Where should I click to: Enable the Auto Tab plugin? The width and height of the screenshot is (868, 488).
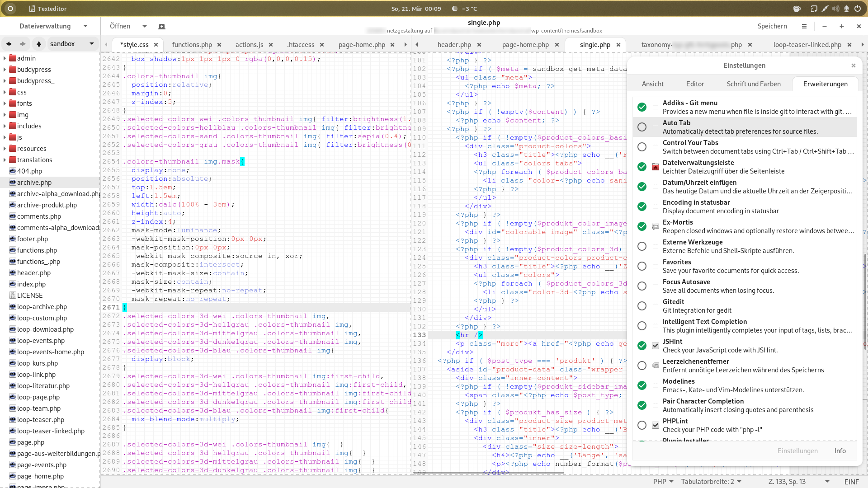point(642,127)
